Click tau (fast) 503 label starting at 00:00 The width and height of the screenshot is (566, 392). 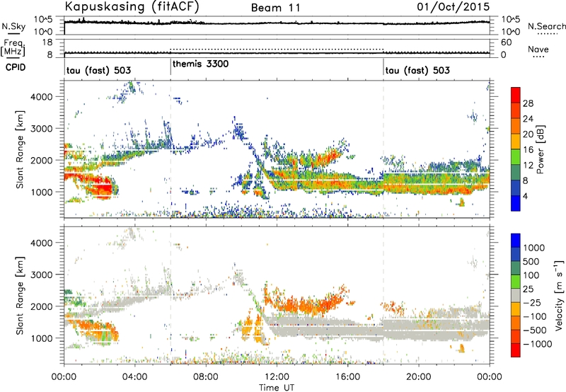[x=98, y=70]
